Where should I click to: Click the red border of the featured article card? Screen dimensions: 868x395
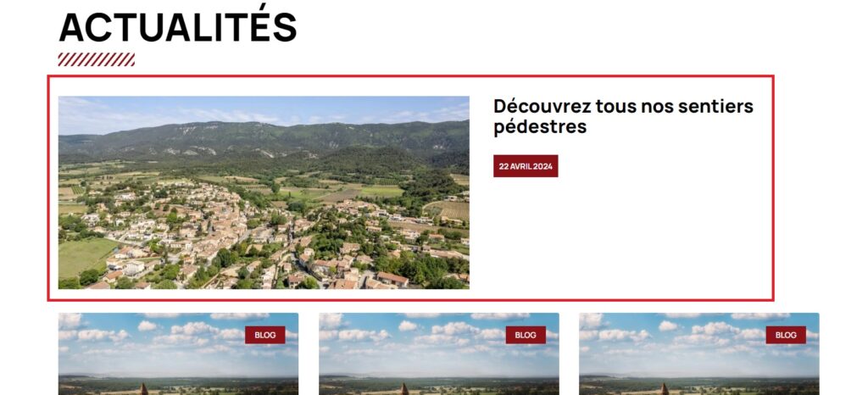click(410, 75)
